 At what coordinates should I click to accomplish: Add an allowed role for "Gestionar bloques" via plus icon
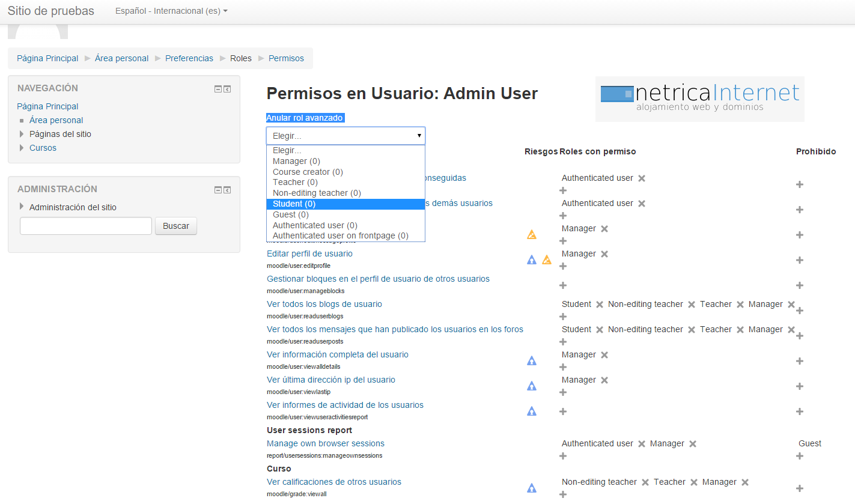(x=563, y=285)
